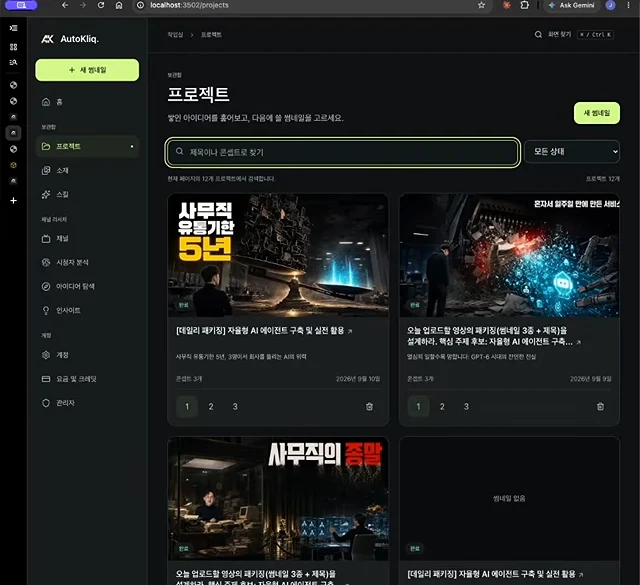Open title link '오늘 업로드할 영상의 패키징' dated 9월 9일
Screen dimensions: 640x585
tap(493, 336)
